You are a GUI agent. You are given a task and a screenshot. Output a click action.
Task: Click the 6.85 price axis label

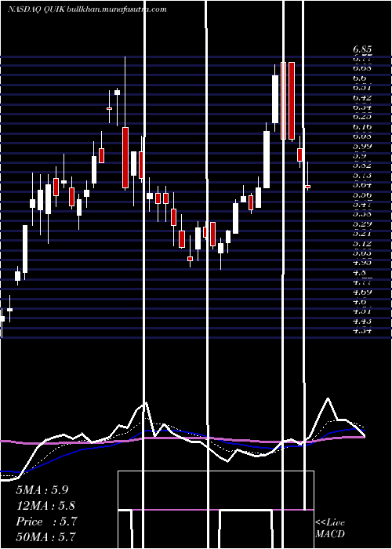point(362,49)
